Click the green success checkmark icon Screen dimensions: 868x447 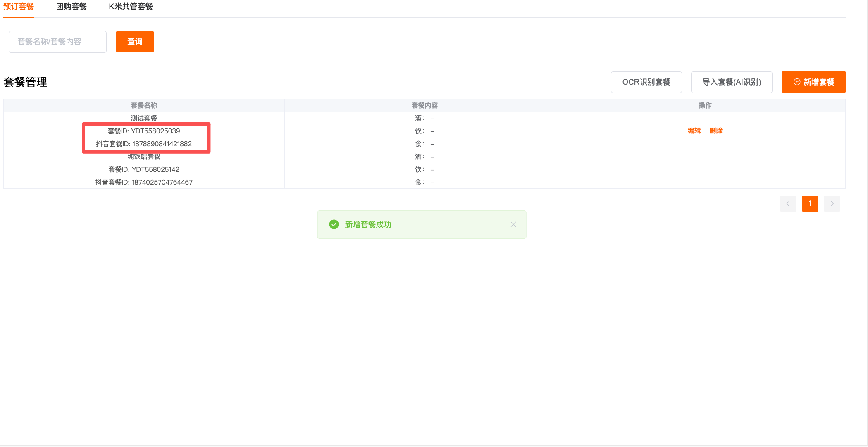point(334,224)
